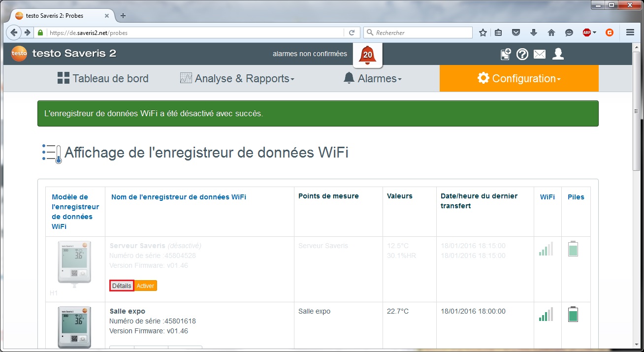This screenshot has width=644, height=352.
Task: Click "alarmes non confirmées" label
Action: pyautogui.click(x=310, y=54)
